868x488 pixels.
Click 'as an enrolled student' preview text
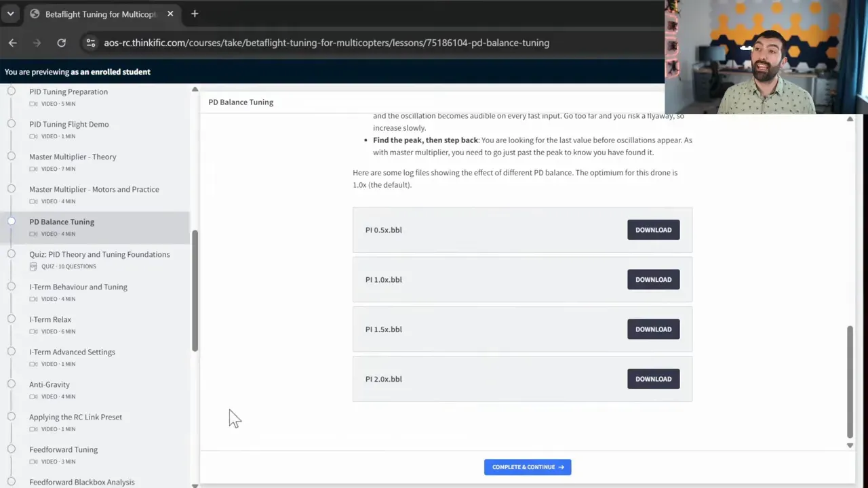[x=111, y=72]
